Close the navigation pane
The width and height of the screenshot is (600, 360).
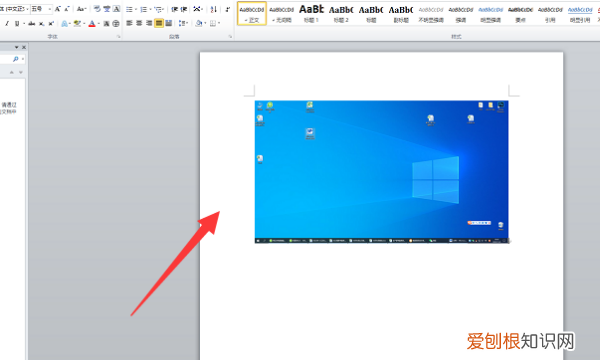(x=24, y=47)
